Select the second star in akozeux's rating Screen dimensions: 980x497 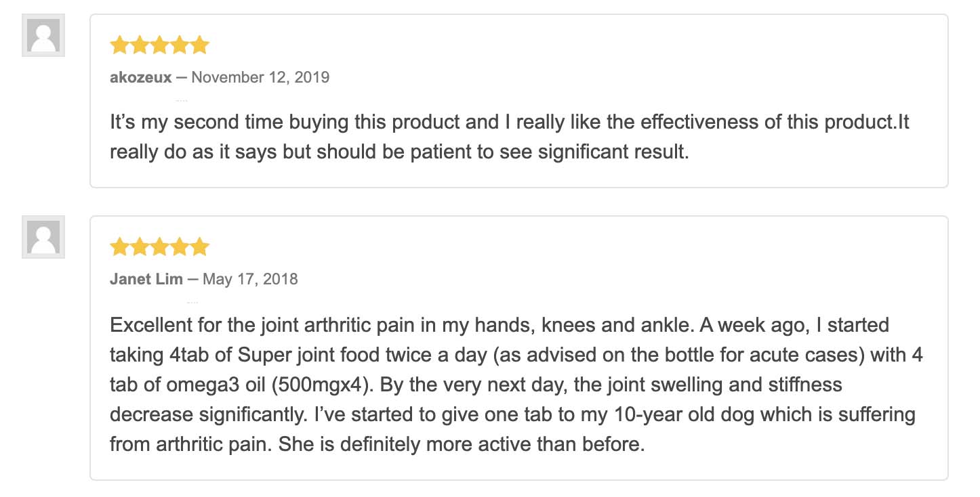pos(140,45)
